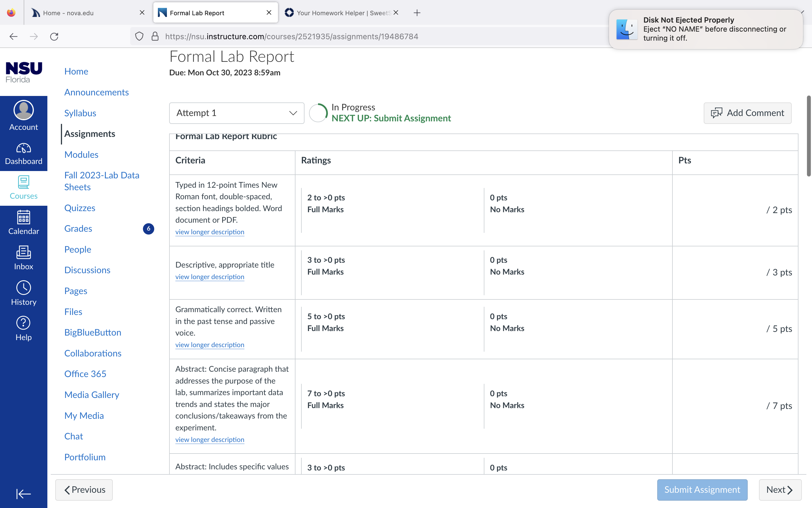Open the Calendar icon in global navigation
The height and width of the screenshot is (508, 812).
coord(23,217)
